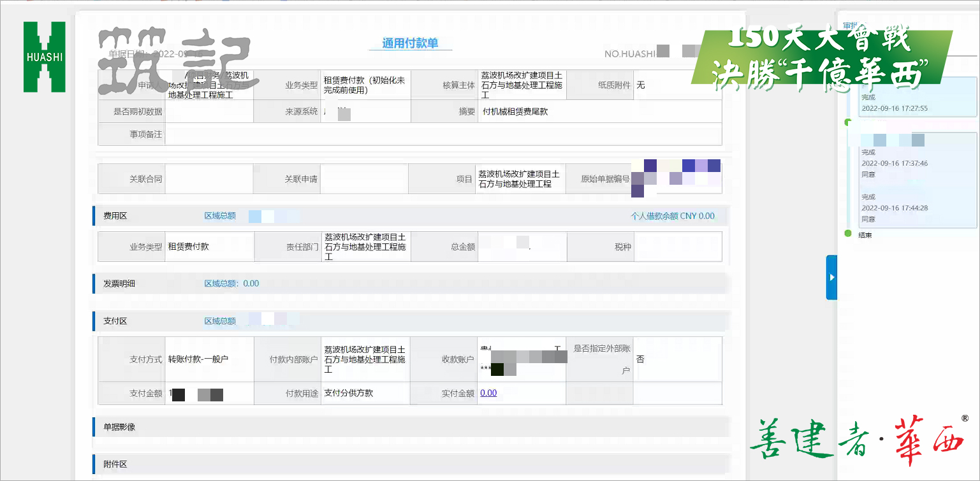Click the 事项备注 input field
Screen dimensions: 980x481
point(442,134)
